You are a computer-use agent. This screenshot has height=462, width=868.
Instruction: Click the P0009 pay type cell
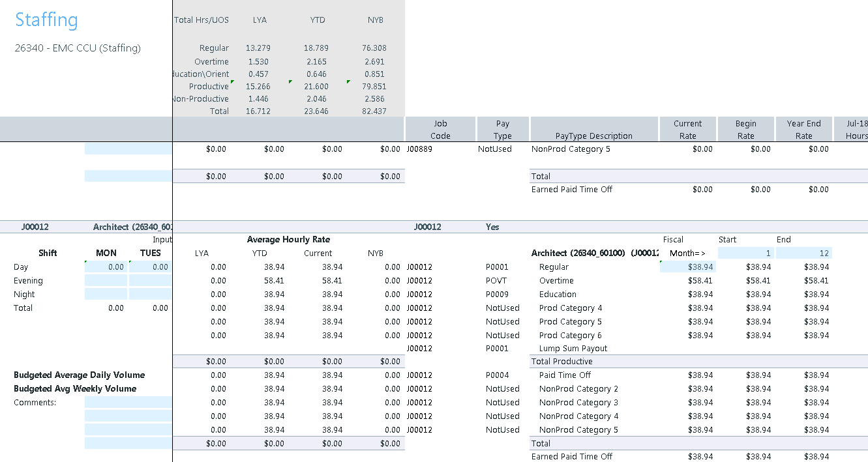(497, 295)
